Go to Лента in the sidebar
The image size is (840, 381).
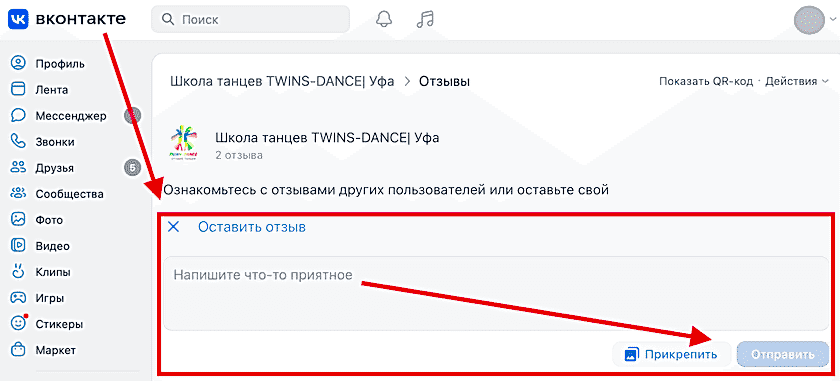click(51, 90)
